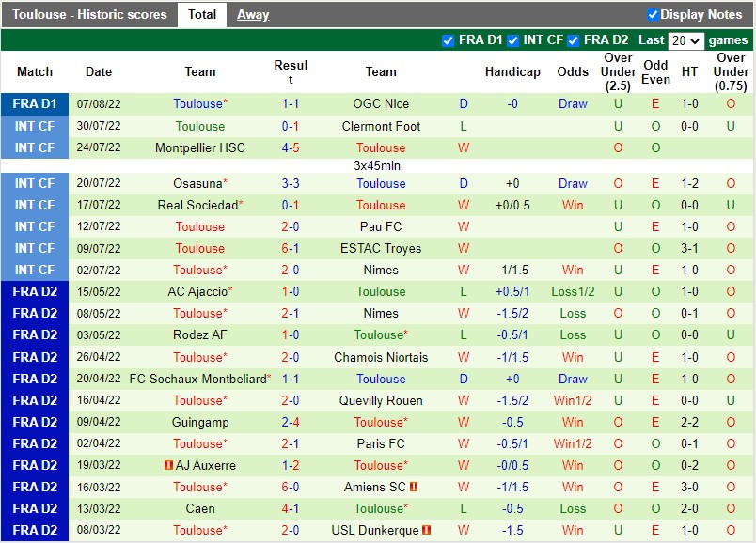Click Nimes in the 08/05/22 row

point(381,314)
